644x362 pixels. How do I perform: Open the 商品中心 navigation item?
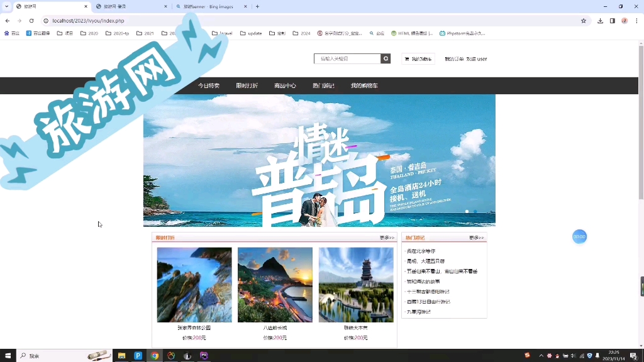286,85
